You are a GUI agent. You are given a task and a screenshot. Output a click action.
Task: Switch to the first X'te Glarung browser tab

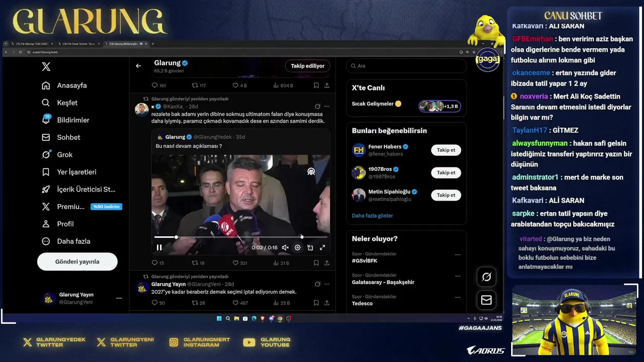pyautogui.click(x=33, y=44)
